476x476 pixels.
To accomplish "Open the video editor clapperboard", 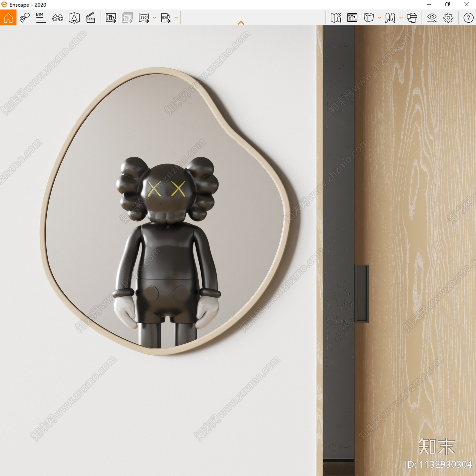I will 90,18.
